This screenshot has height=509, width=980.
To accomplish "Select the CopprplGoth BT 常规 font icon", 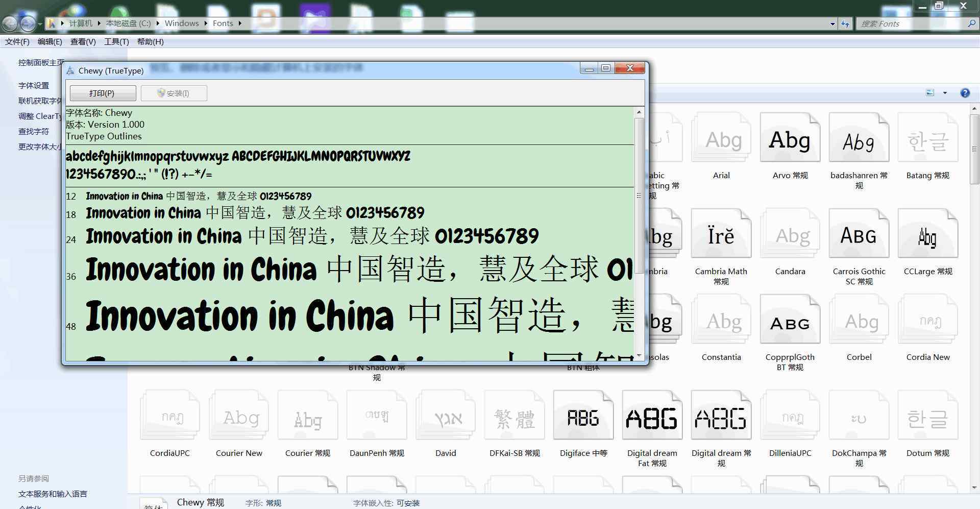I will coord(790,320).
